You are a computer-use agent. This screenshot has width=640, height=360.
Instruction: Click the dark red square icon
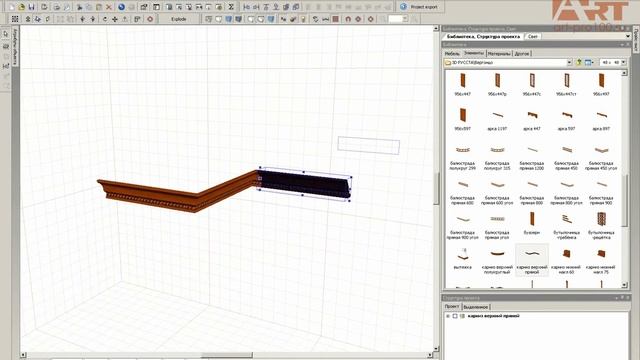click(x=336, y=19)
